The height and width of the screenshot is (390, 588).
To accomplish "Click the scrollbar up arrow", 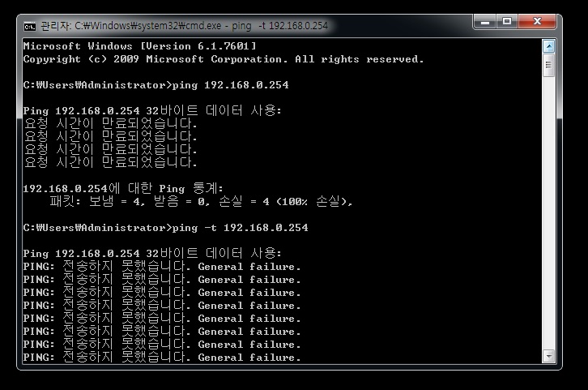I will tap(548, 46).
